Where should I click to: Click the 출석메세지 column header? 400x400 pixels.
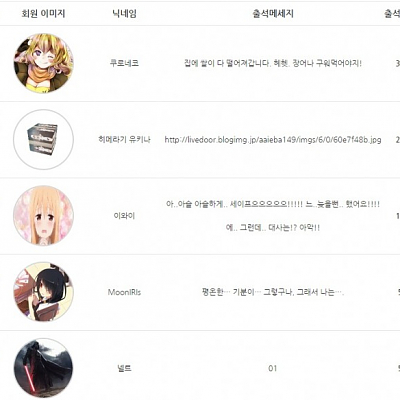pos(273,13)
